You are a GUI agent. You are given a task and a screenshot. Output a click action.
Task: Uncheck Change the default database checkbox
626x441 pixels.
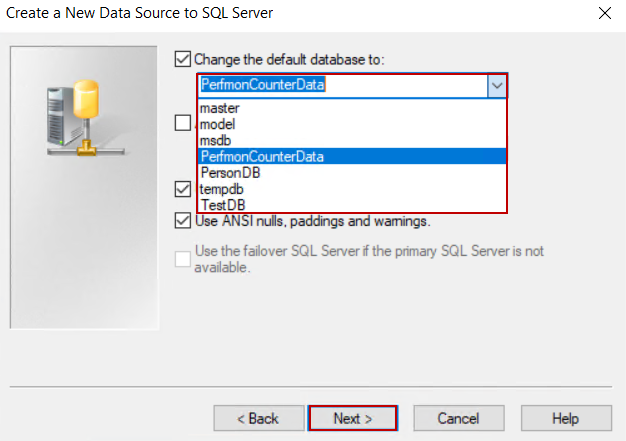183,60
